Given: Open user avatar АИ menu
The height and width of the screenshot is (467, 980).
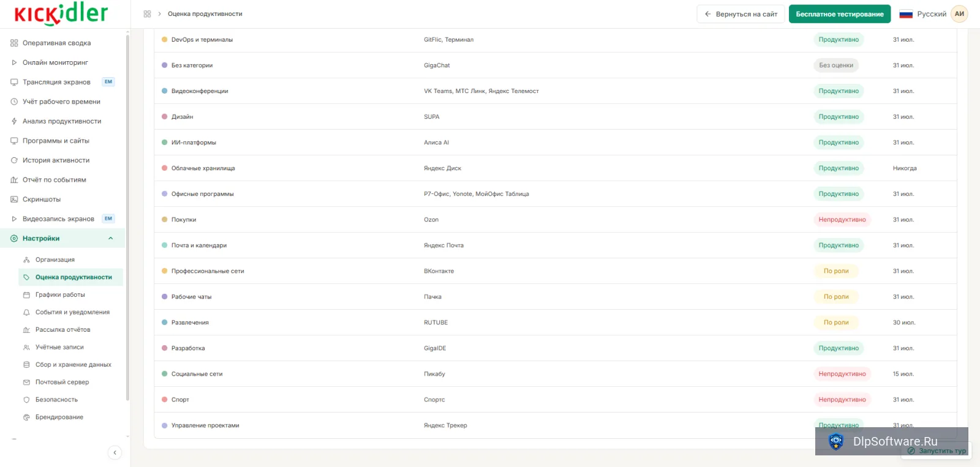Looking at the screenshot, I should [x=959, y=14].
